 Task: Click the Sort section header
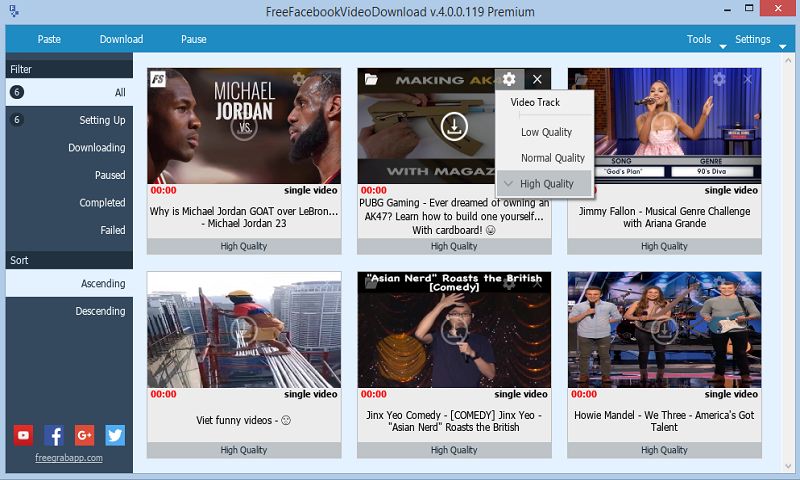click(69, 260)
